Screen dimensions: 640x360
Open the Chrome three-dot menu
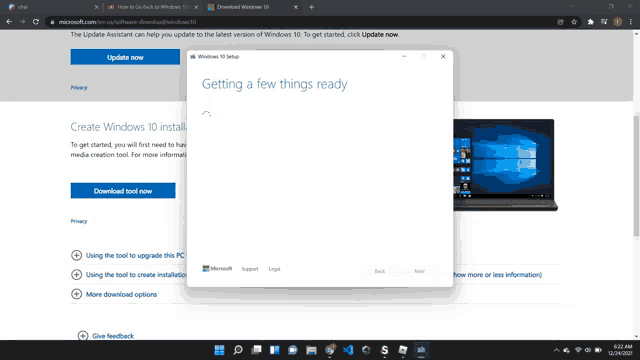point(631,22)
